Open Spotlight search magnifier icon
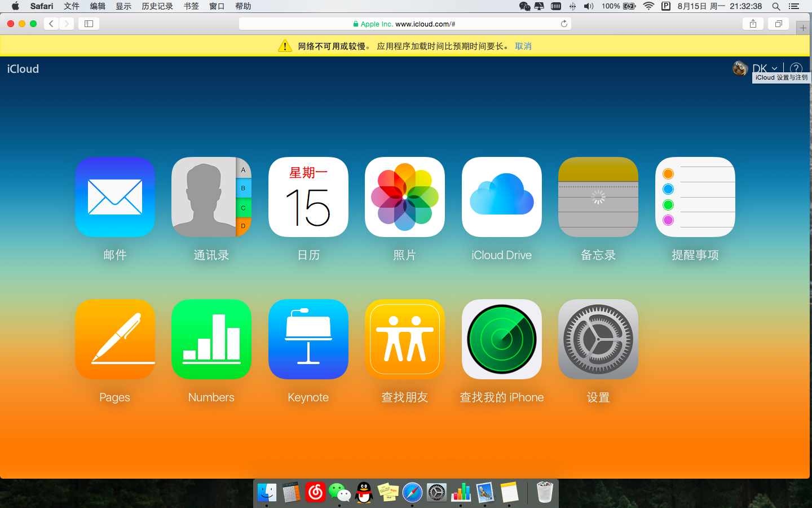This screenshot has width=812, height=508. (776, 6)
